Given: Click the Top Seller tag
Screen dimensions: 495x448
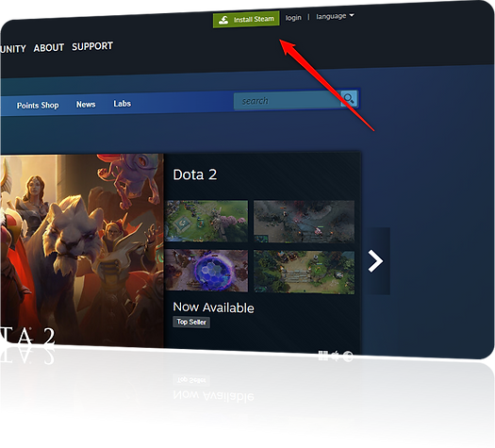Looking at the screenshot, I should click(191, 322).
